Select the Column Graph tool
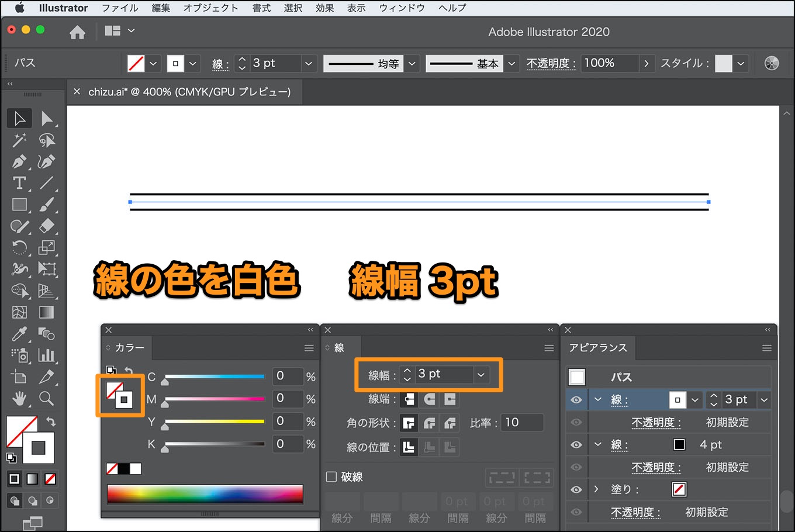The image size is (795, 532). point(47,355)
